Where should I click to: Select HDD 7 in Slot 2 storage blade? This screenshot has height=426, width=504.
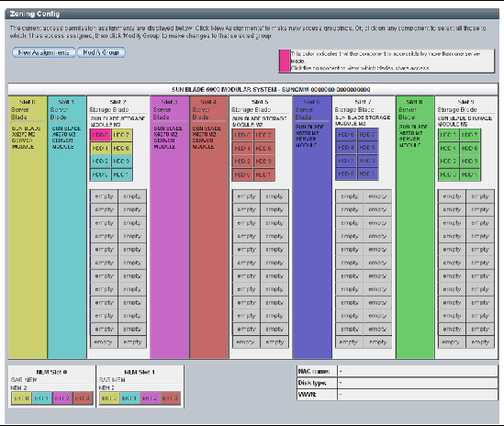pos(121,135)
